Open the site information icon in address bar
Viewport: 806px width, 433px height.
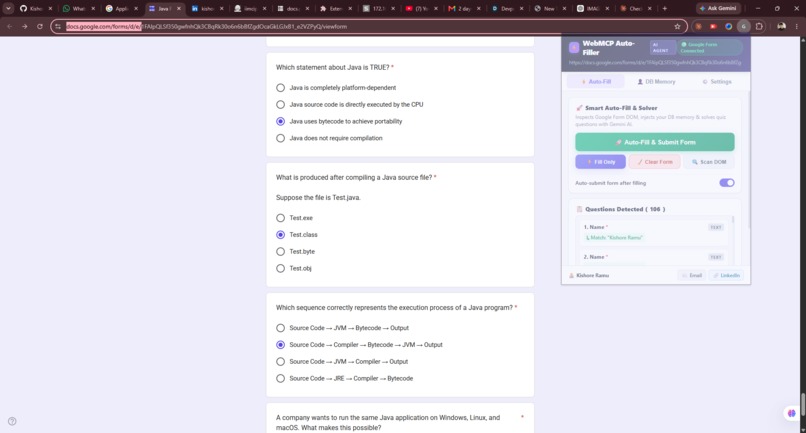click(58, 26)
